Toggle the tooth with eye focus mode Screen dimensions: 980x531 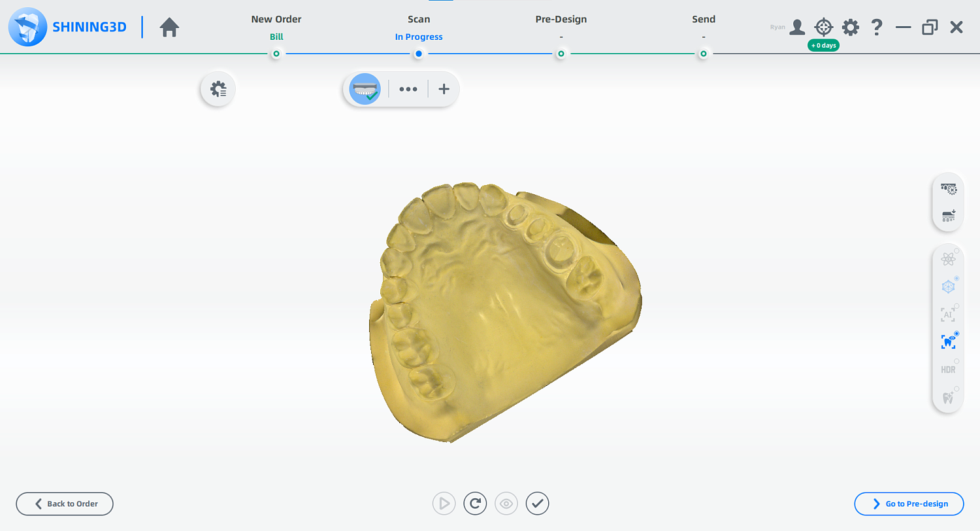(x=948, y=342)
